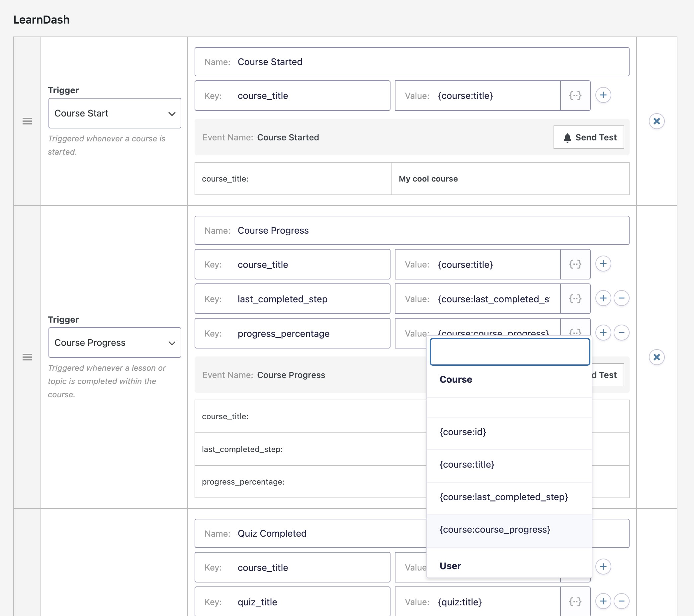Screen dimensions: 694x616
Task: Select {course:id} from the tag list
Action: [509, 432]
